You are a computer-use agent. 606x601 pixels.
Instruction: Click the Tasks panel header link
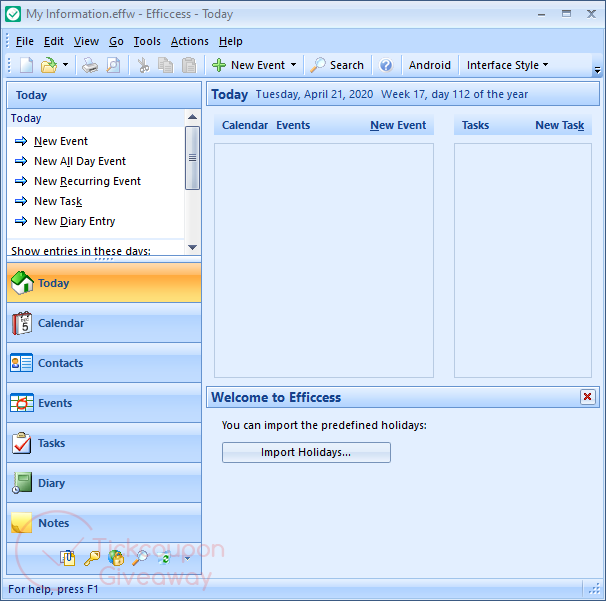click(x=475, y=125)
